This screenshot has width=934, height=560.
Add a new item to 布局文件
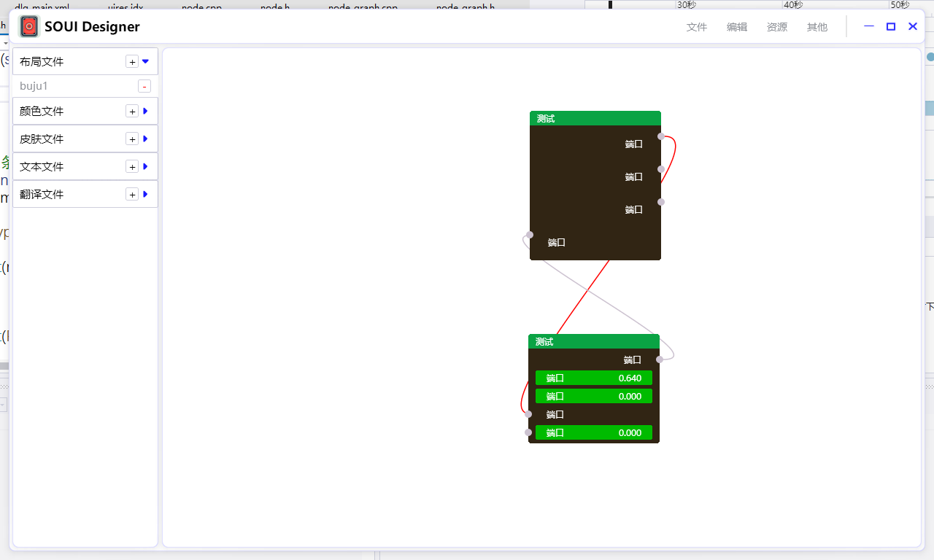coord(132,62)
